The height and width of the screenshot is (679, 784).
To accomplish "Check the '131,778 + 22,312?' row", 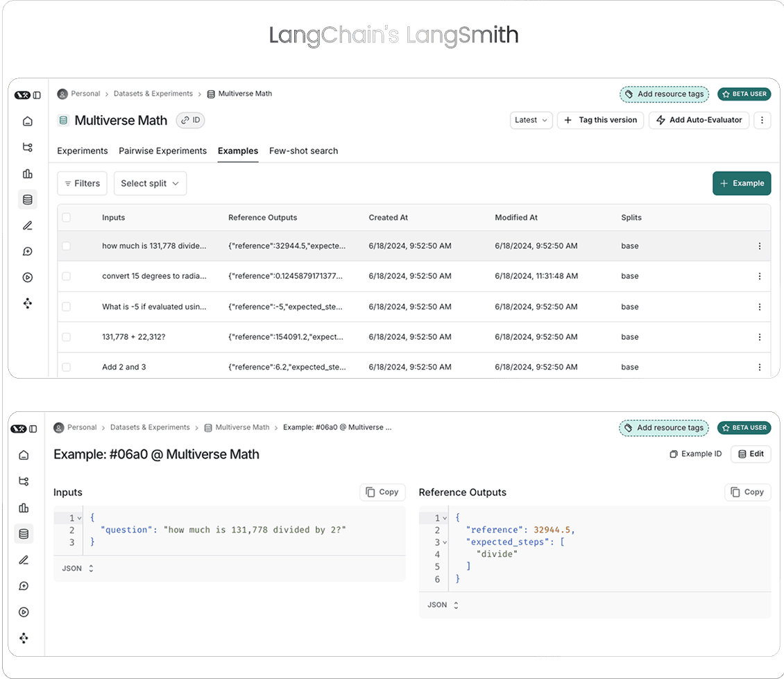I will (66, 337).
